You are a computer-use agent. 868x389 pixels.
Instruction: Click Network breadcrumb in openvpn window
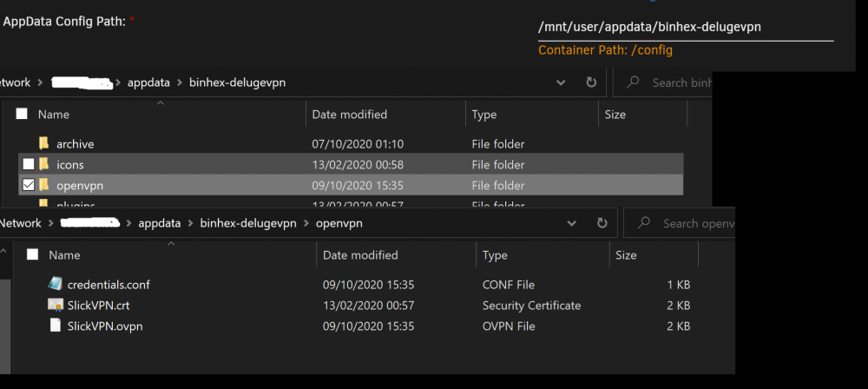(21, 223)
